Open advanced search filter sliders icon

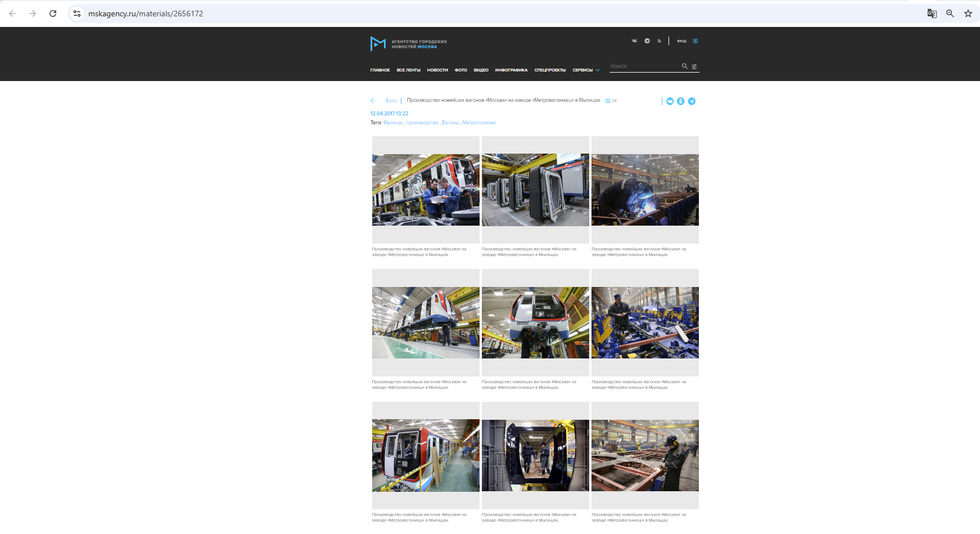point(694,66)
